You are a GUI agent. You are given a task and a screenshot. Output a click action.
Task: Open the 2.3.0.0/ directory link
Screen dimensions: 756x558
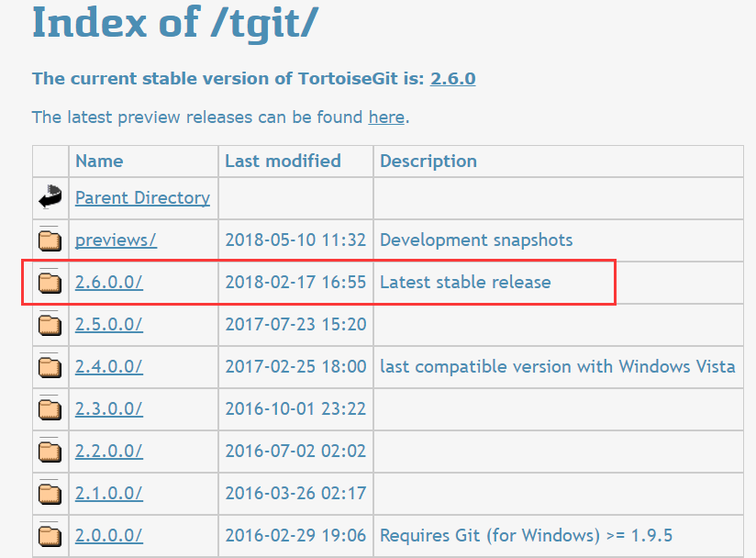[x=108, y=408]
